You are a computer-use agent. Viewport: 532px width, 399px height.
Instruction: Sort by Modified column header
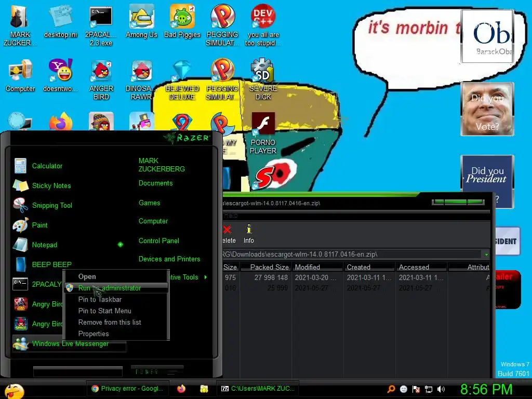pyautogui.click(x=317, y=268)
